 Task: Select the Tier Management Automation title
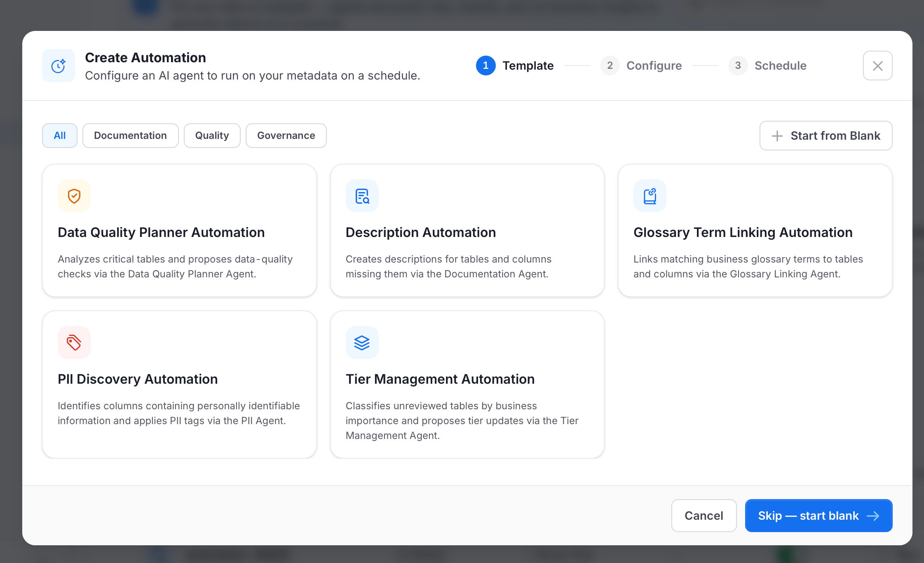pos(440,379)
